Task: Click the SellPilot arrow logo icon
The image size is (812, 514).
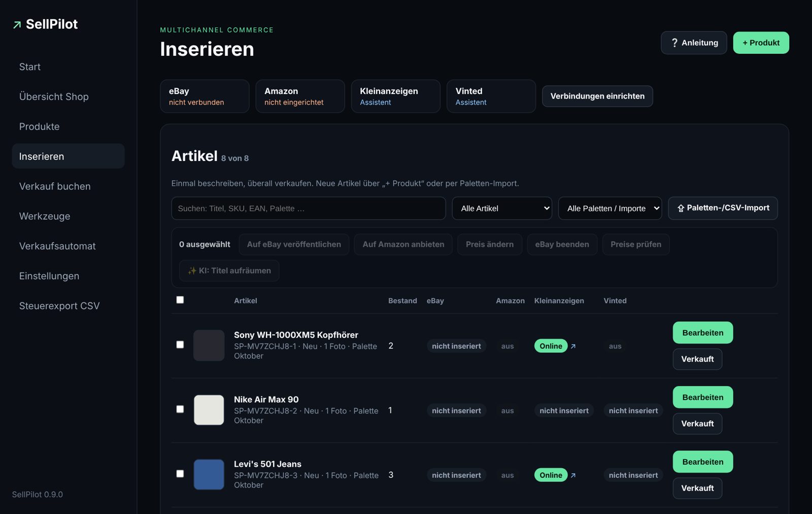Action: coord(17,24)
